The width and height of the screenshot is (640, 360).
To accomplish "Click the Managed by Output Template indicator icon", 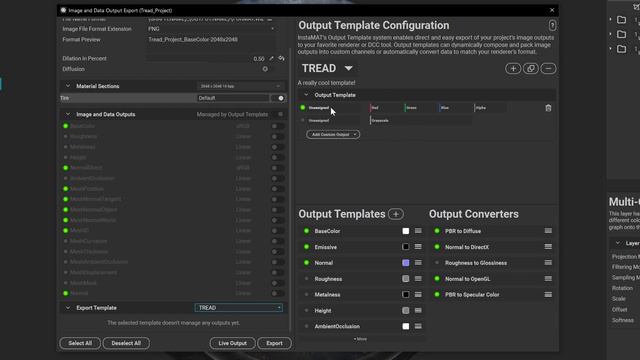I will click(x=280, y=114).
